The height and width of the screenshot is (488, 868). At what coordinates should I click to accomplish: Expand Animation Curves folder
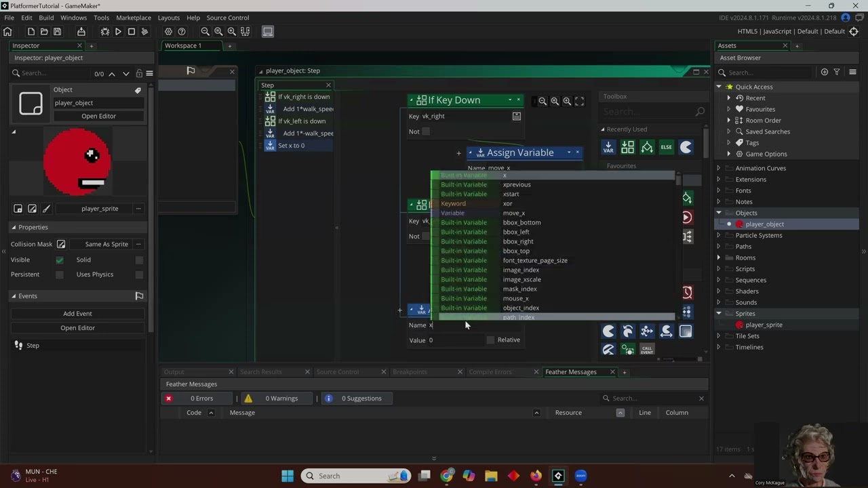click(x=719, y=168)
